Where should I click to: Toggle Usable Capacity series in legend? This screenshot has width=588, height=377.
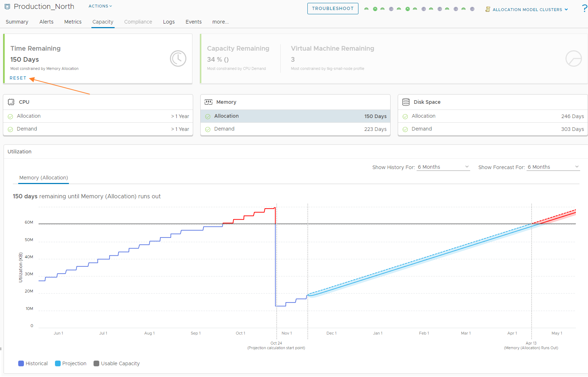tap(96, 363)
